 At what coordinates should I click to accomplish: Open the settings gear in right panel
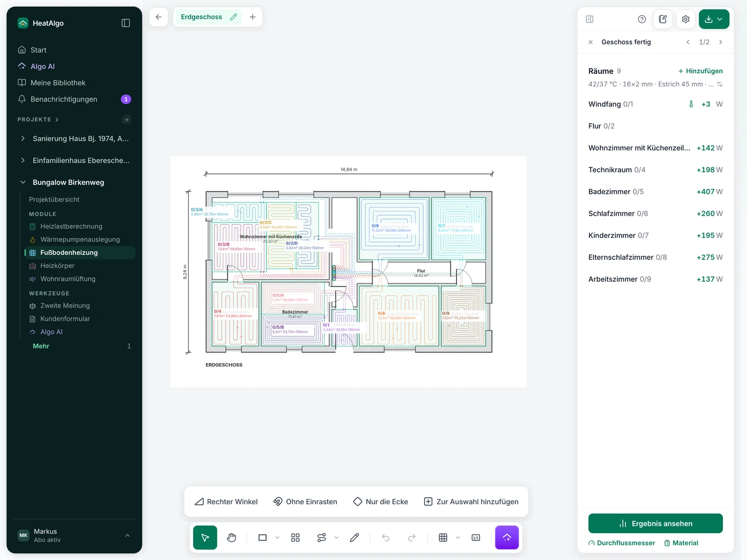point(686,19)
